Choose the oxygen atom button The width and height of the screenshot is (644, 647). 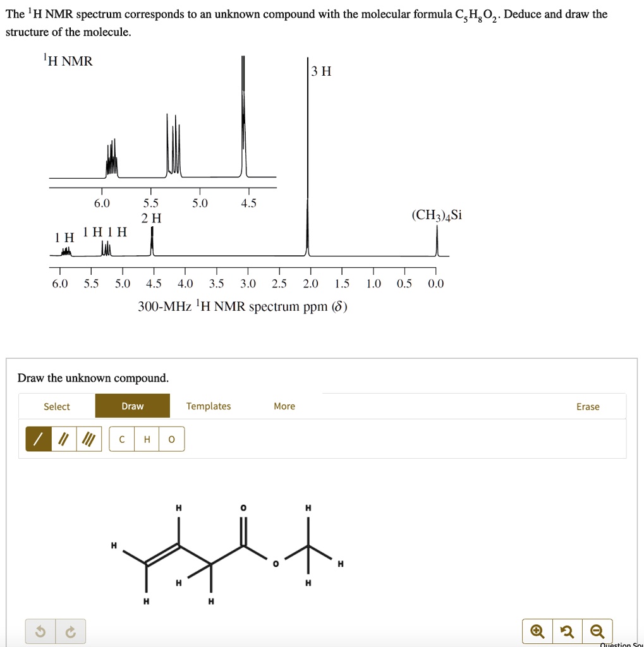click(x=171, y=440)
